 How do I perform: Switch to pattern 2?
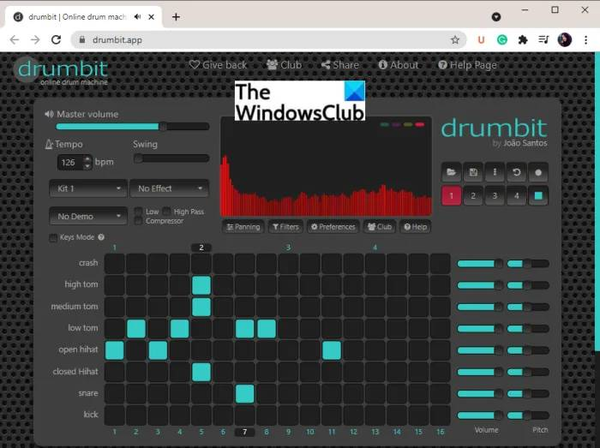click(473, 196)
